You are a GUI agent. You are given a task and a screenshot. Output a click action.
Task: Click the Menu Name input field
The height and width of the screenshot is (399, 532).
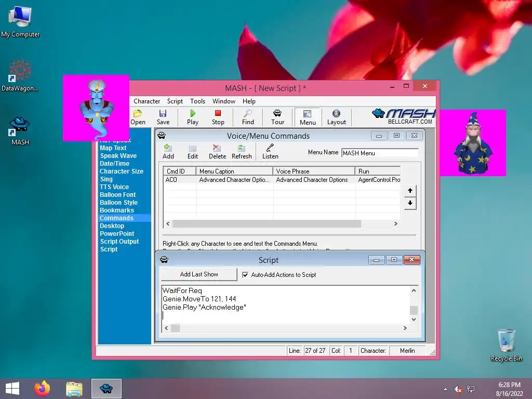click(380, 153)
